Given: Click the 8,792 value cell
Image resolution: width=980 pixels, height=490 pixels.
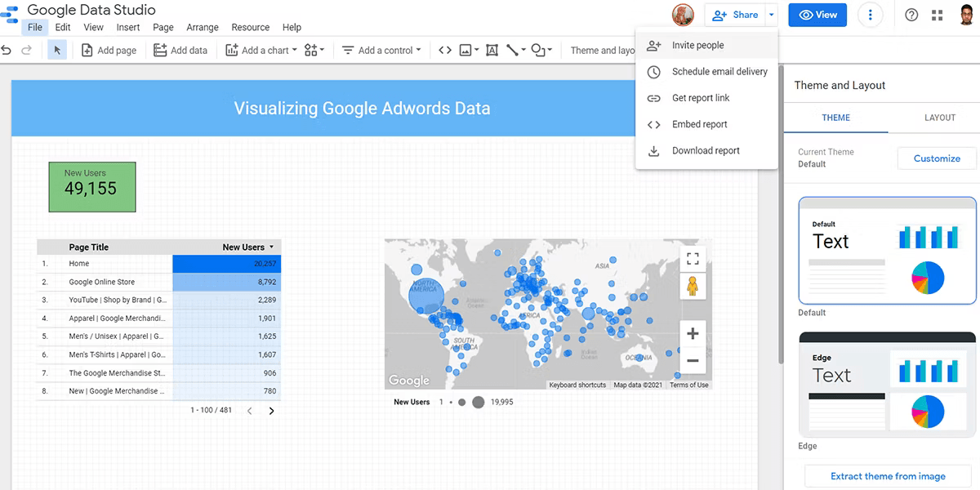Looking at the screenshot, I should coord(226,282).
